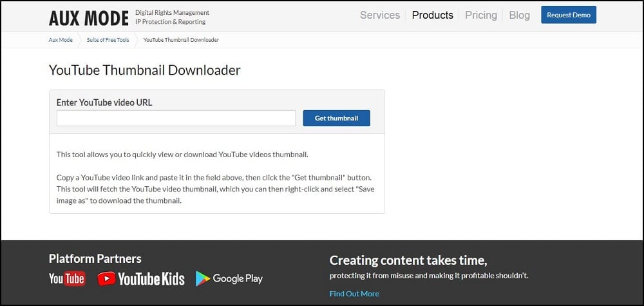Open Suite of Free Tools breadcrumb

tap(108, 40)
